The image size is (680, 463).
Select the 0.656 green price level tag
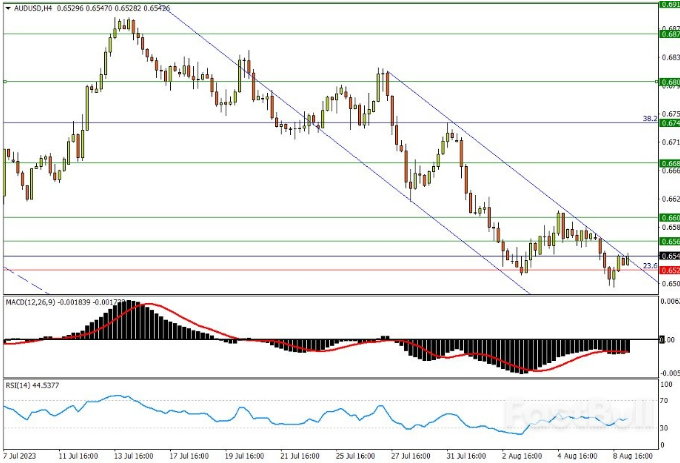click(x=668, y=241)
